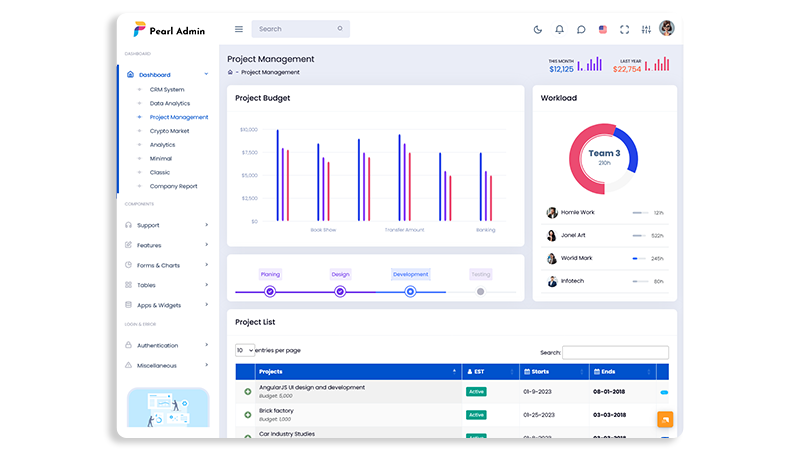
Task: Click the US flag language icon
Action: pos(603,29)
